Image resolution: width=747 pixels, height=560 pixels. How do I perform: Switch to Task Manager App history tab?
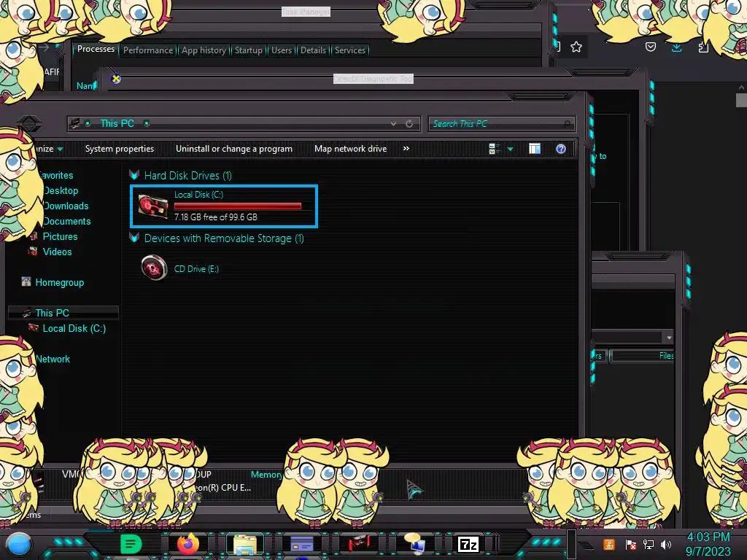pyautogui.click(x=204, y=50)
